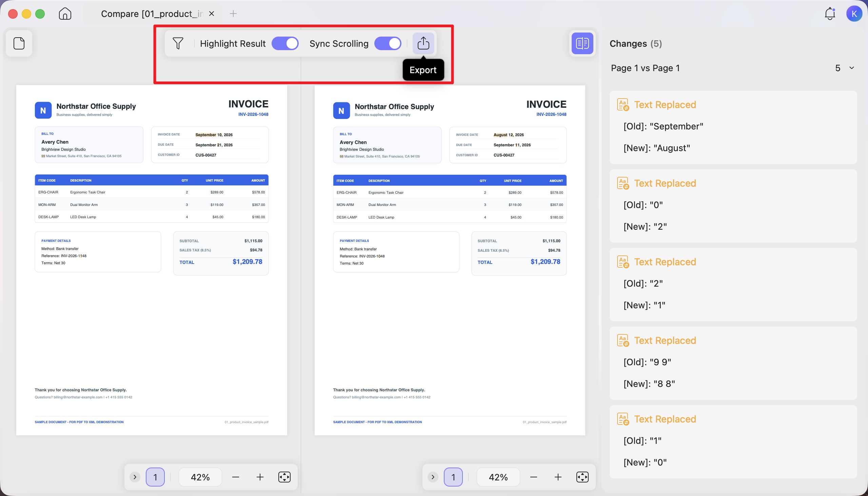Click the left invoice page thumbnail
Viewport: 868px width, 496px height.
152,260
